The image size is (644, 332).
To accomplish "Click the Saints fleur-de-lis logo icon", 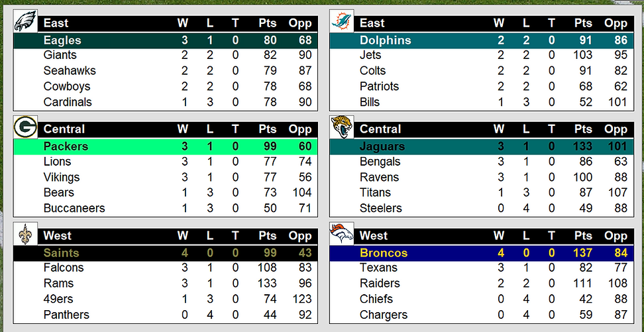I will coord(25,234).
